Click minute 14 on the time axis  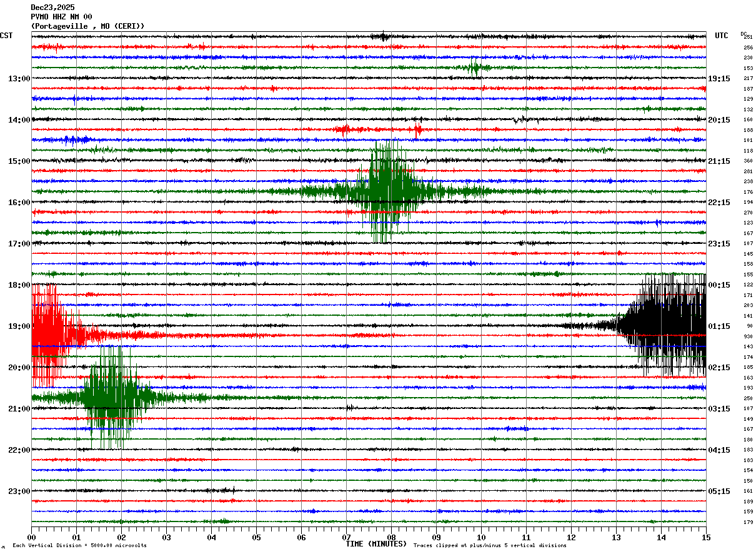coord(661,537)
